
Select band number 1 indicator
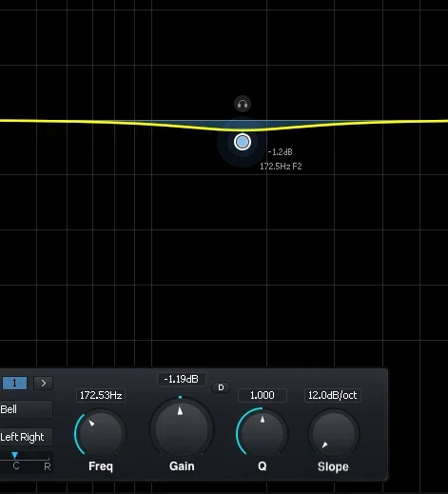14,384
